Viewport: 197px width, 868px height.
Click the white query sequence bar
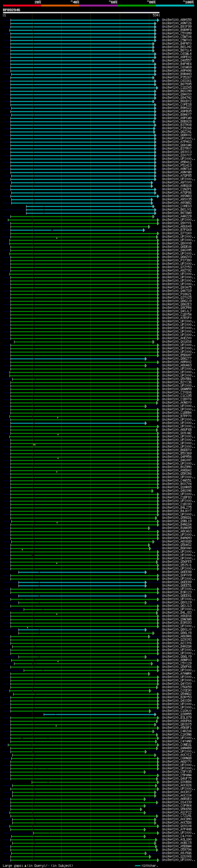(x=81, y=13)
